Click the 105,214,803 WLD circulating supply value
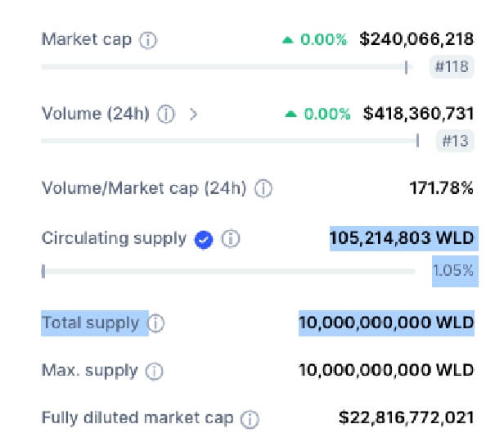 coord(402,238)
